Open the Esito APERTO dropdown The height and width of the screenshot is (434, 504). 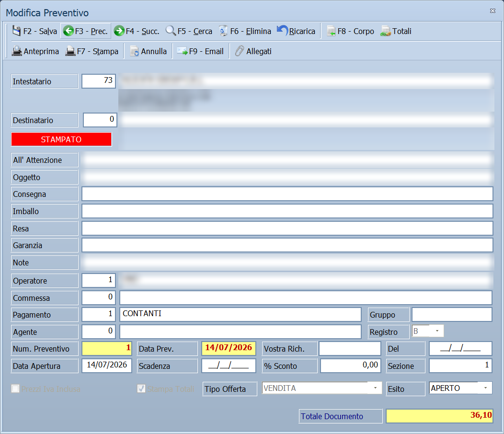(x=485, y=388)
